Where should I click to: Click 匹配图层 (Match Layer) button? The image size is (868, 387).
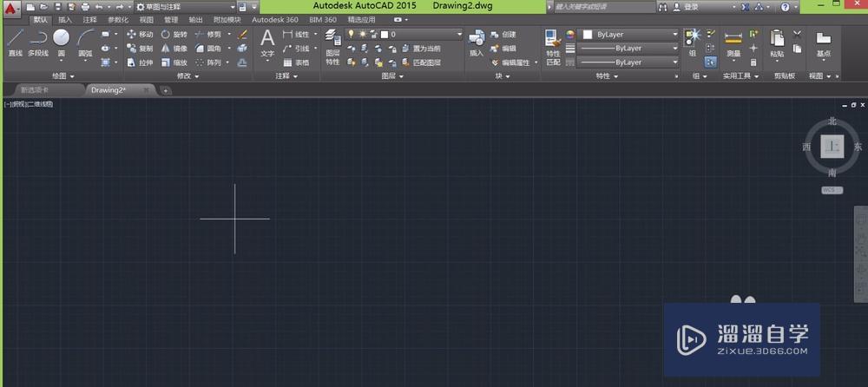(x=421, y=63)
